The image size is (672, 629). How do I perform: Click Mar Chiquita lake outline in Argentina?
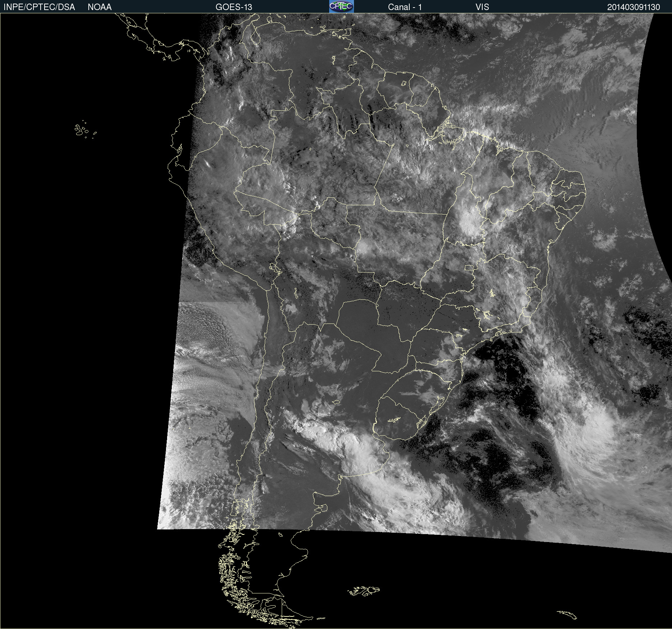(x=336, y=402)
